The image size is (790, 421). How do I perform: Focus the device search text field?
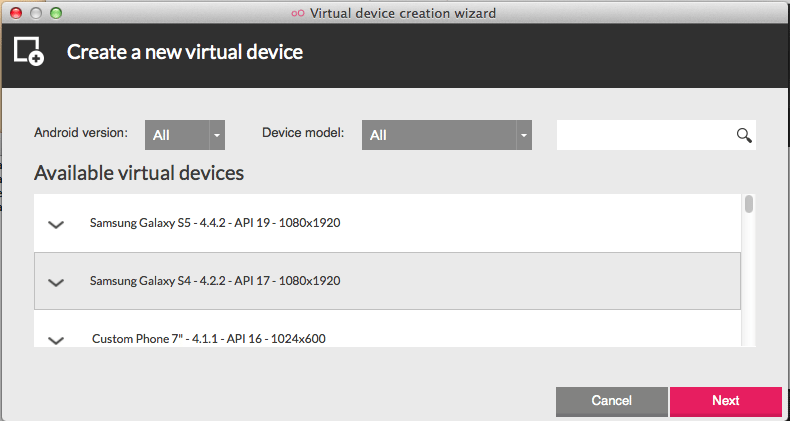(x=645, y=135)
